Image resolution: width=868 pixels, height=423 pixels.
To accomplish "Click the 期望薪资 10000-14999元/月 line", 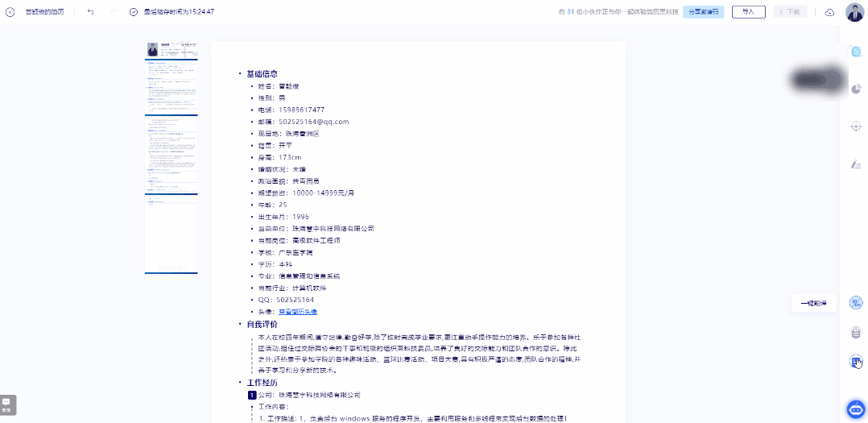I will coord(306,193).
